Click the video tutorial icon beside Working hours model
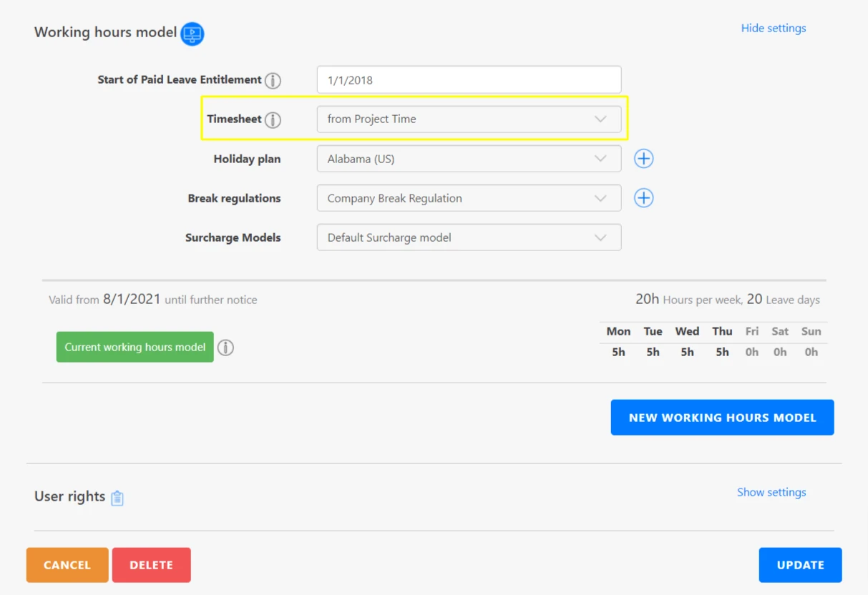The image size is (868, 595). (192, 34)
